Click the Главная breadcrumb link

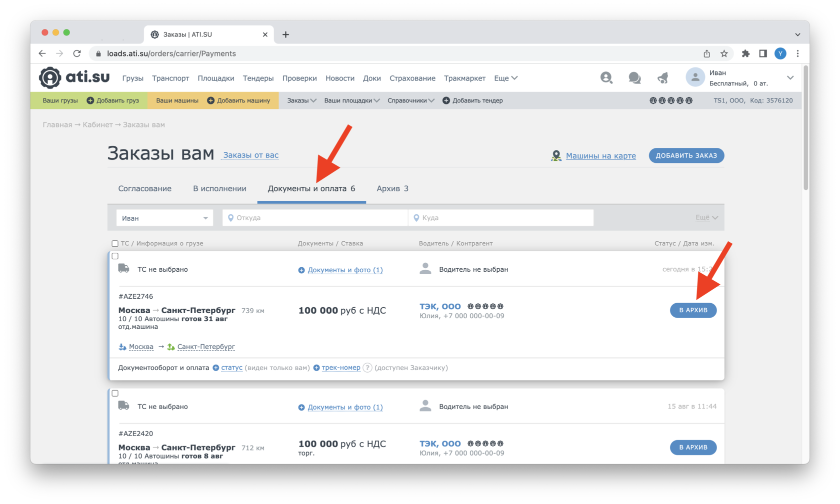tap(57, 125)
